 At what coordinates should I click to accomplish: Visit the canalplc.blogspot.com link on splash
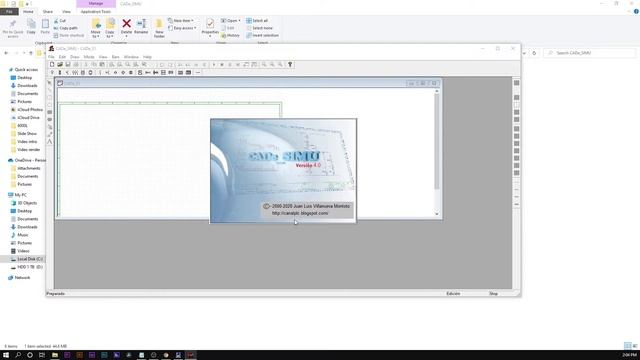click(300, 213)
